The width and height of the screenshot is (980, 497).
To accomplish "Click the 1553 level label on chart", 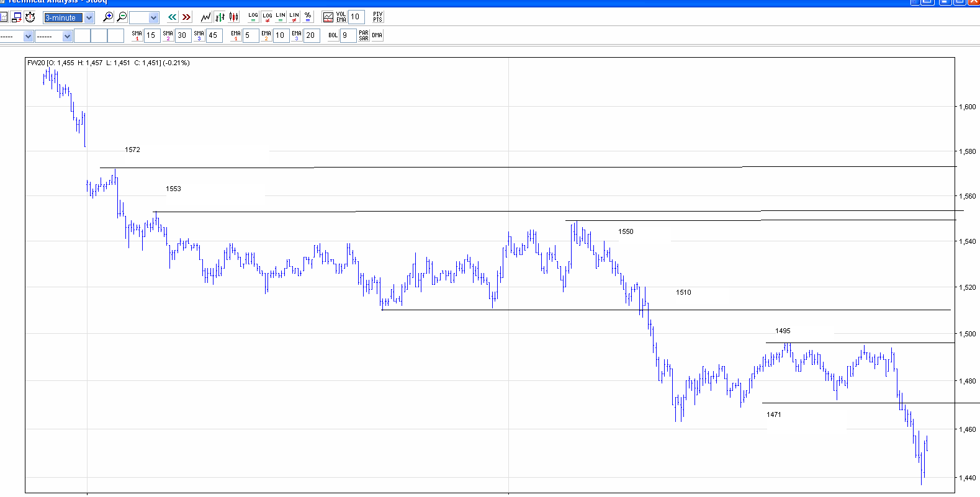I will (x=173, y=189).
